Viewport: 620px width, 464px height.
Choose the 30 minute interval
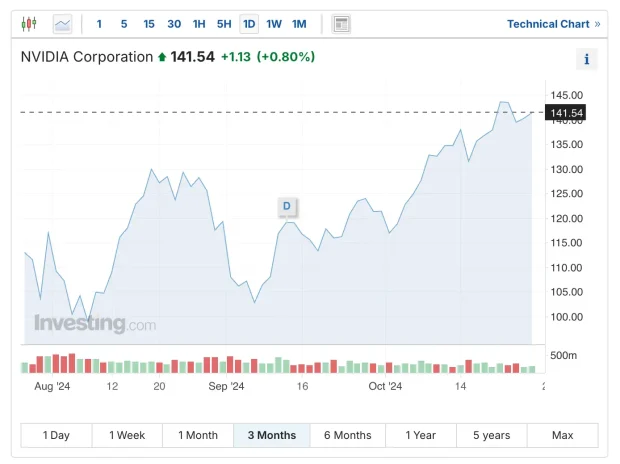pyautogui.click(x=174, y=24)
